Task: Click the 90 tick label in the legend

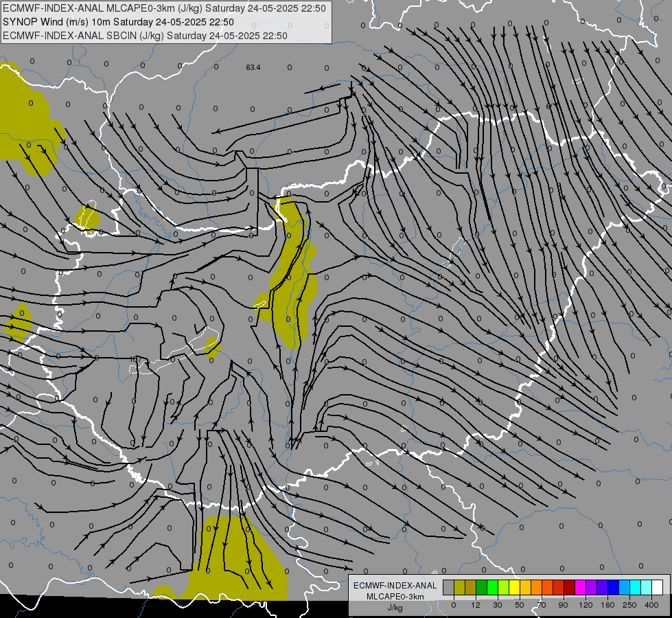Action: (564, 605)
